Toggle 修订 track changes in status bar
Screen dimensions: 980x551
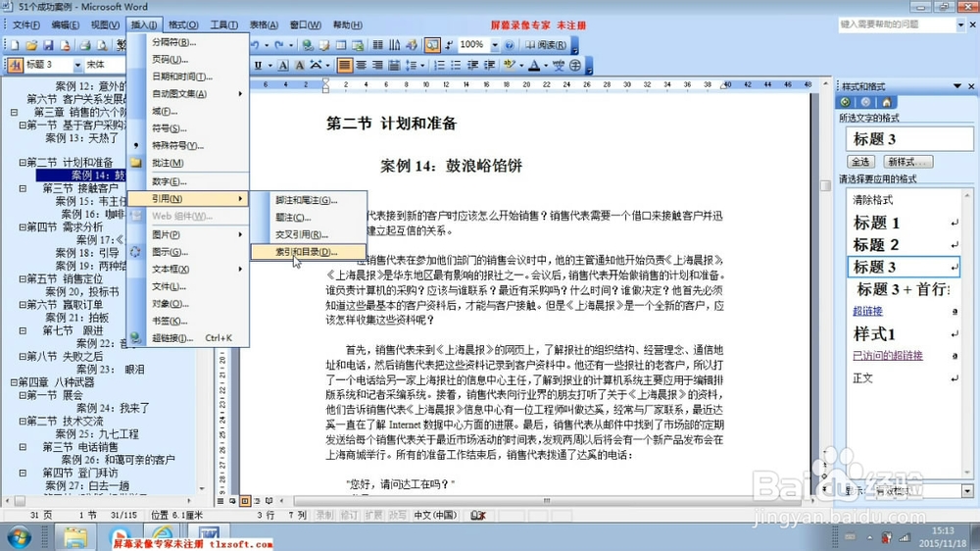[x=349, y=516]
